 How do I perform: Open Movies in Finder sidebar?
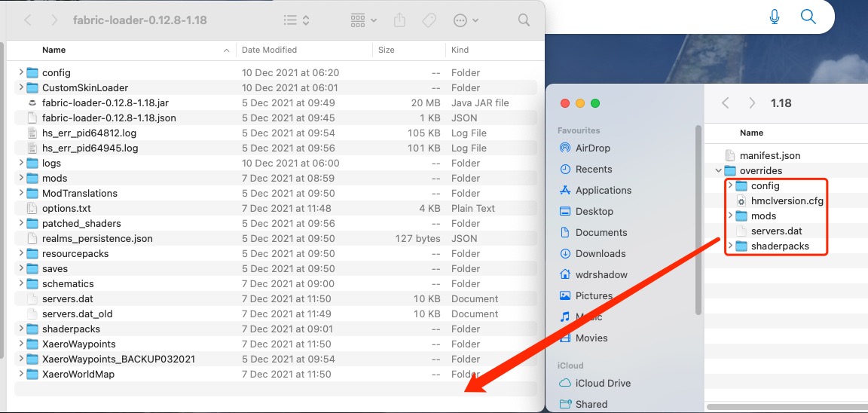tap(591, 338)
